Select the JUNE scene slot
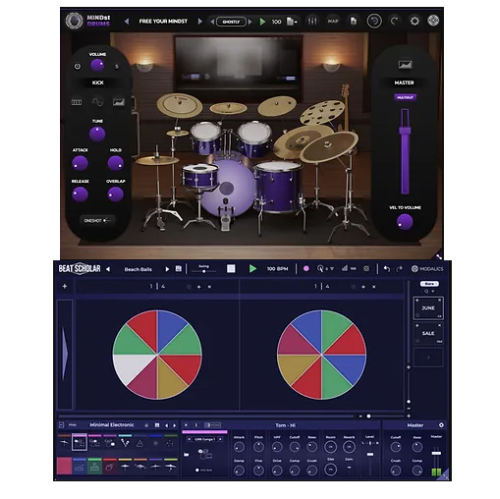Screen dimensions: 500x499 428,308
